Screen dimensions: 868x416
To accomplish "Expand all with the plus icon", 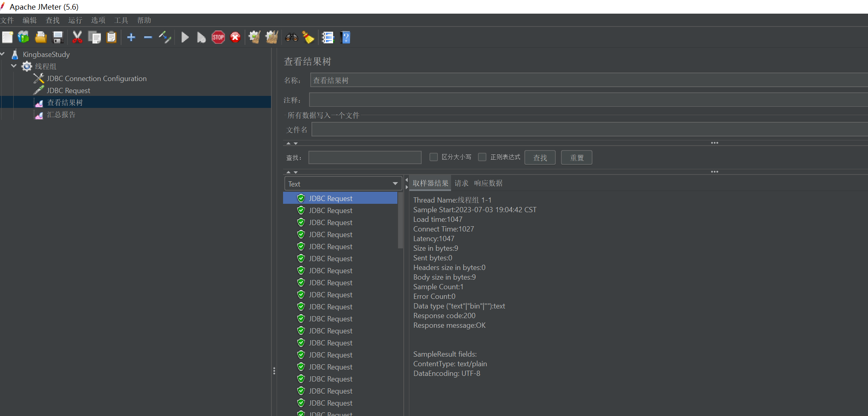I will click(131, 37).
